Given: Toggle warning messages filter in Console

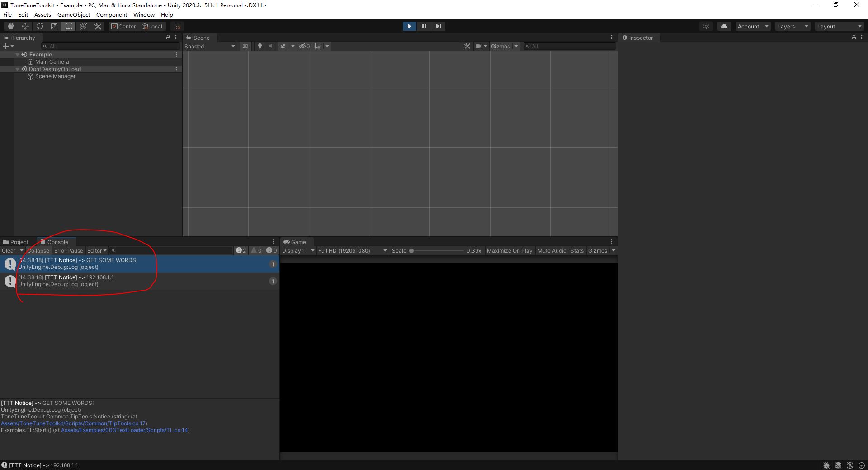Looking at the screenshot, I should pos(256,251).
